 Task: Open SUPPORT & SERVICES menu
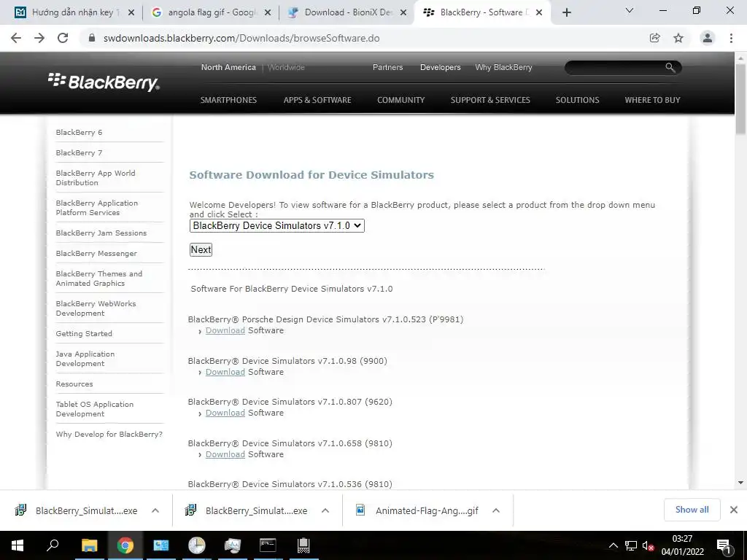[490, 100]
